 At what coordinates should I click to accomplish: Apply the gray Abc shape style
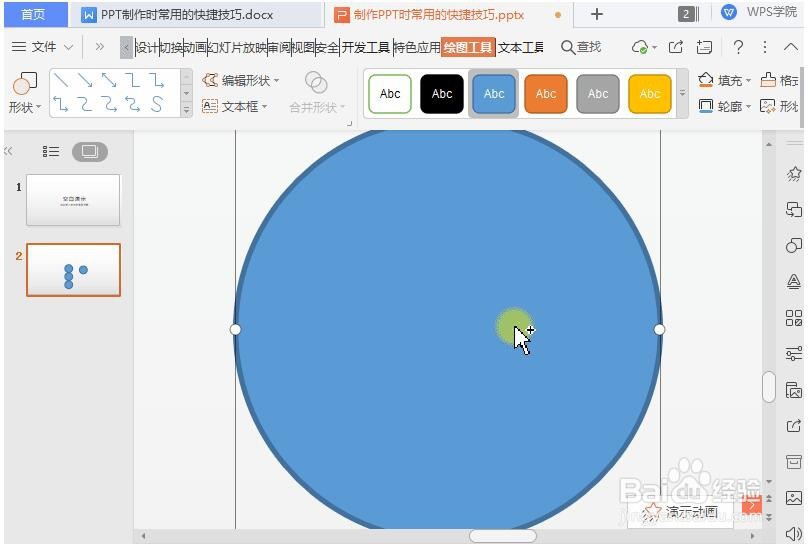598,94
